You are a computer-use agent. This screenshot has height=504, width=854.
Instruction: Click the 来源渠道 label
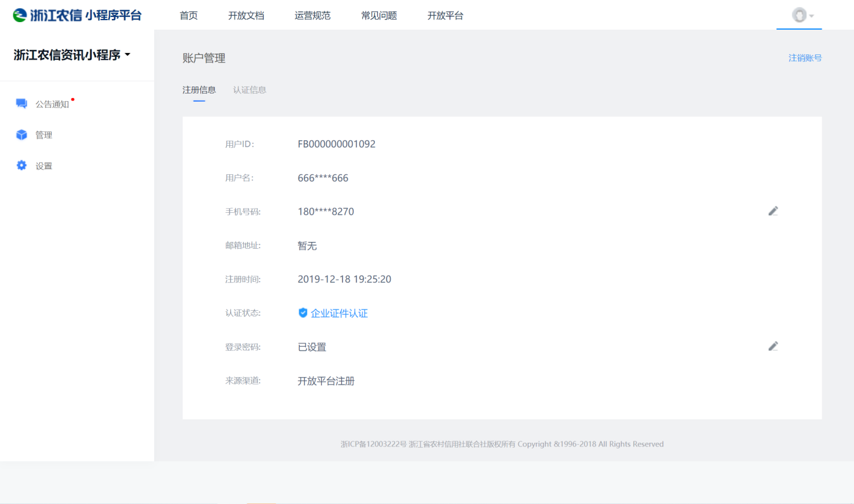click(x=243, y=380)
